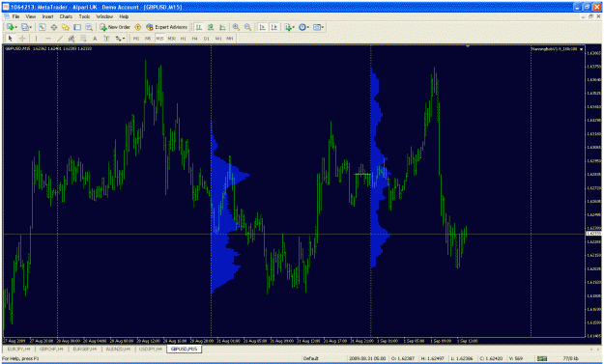Viewport: 604px width, 364px height.
Task: Select the Crosshair tool
Action: (x=22, y=38)
